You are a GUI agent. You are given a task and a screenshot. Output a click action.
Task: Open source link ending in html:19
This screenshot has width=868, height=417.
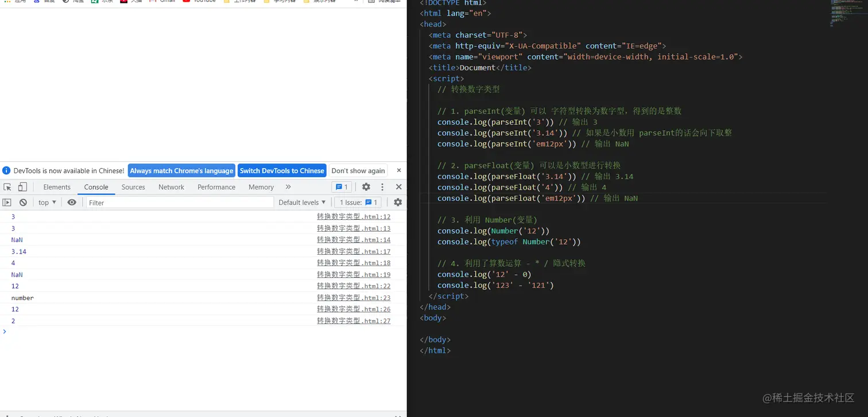point(354,275)
